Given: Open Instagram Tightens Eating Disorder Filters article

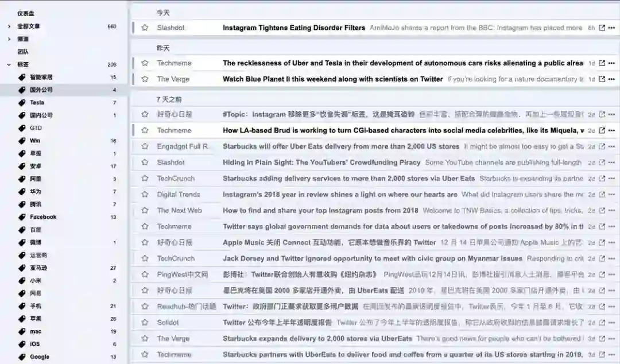Looking at the screenshot, I should pos(294,28).
